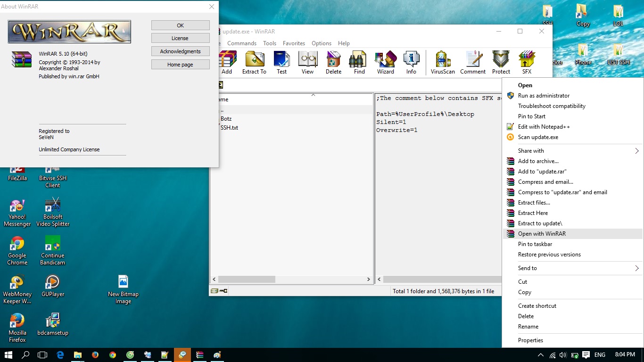Click the Find binoculars icon

(x=359, y=63)
